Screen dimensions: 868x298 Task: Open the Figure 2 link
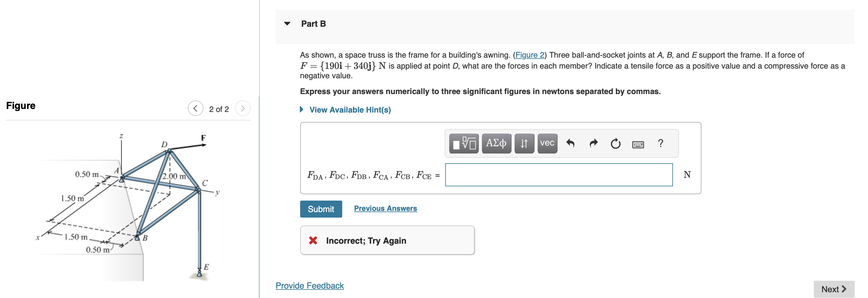(530, 55)
